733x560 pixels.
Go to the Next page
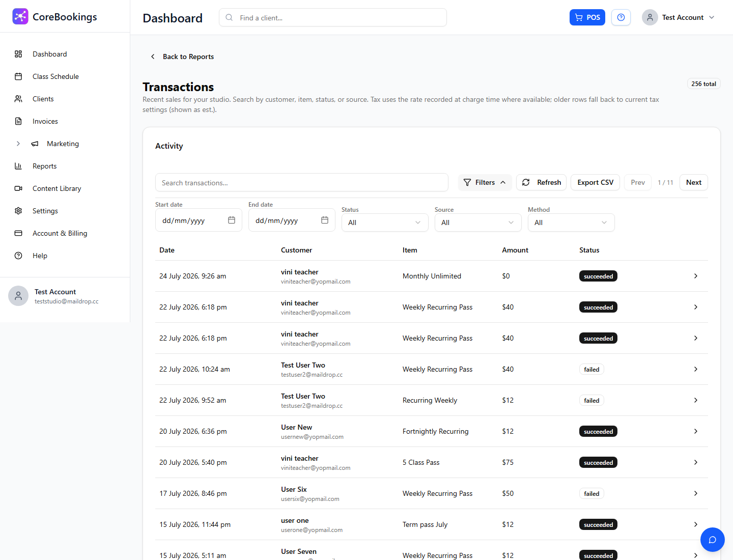click(694, 182)
